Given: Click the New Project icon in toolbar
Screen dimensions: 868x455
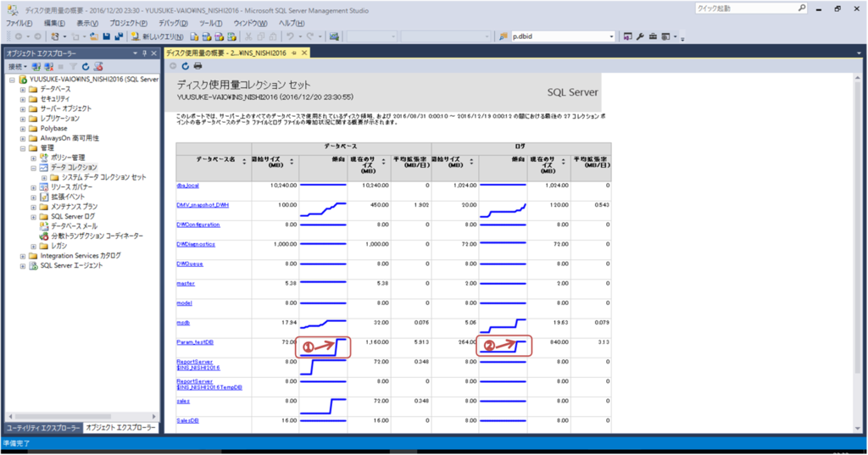Looking at the screenshot, I should 55,36.
